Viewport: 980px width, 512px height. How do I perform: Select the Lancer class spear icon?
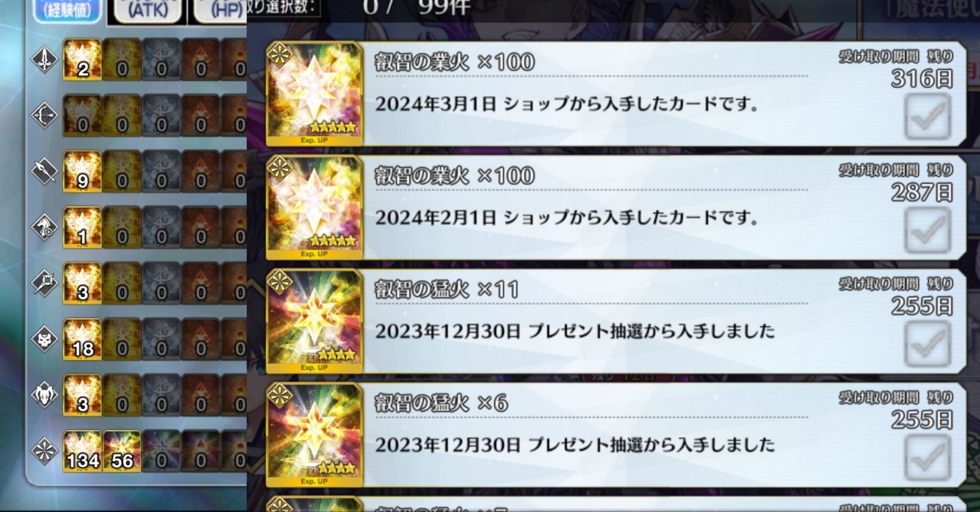pos(44,171)
